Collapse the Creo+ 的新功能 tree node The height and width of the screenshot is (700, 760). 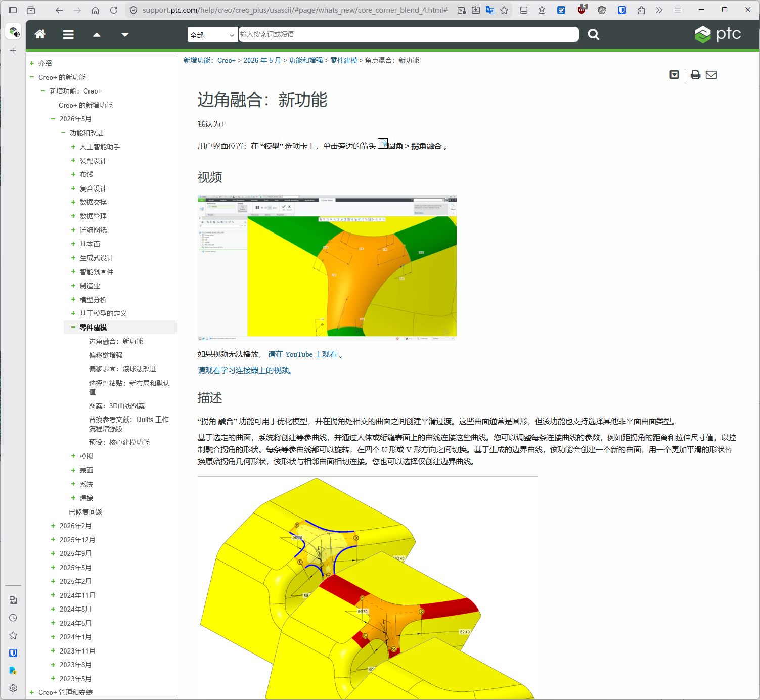click(x=32, y=77)
